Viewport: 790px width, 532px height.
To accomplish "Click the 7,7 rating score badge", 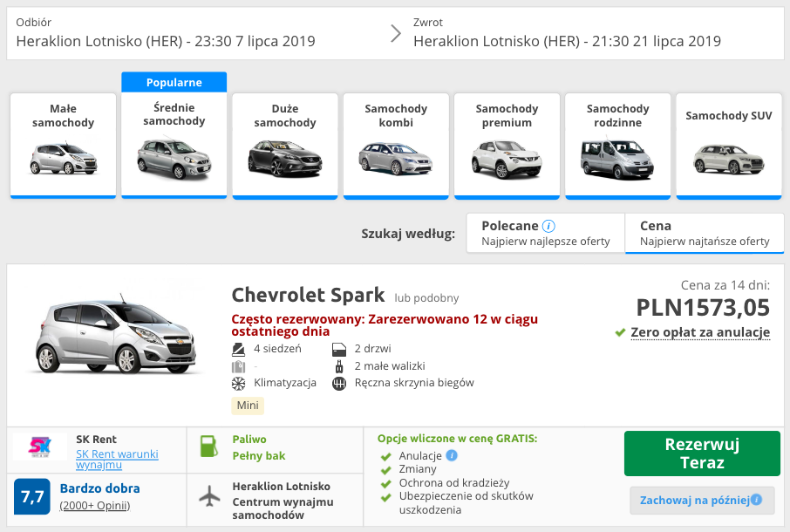I will pyautogui.click(x=31, y=497).
